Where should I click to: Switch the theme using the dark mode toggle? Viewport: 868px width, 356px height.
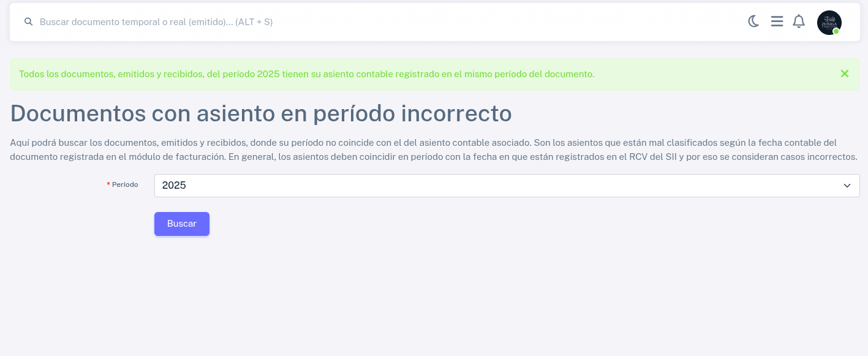click(753, 21)
